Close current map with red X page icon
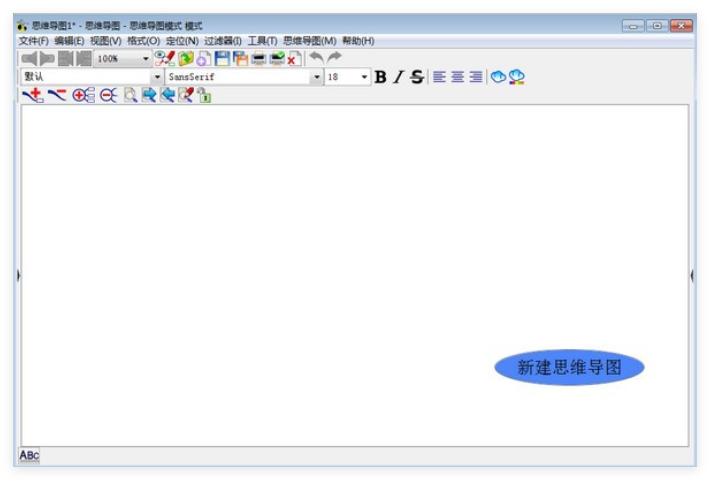710x480 pixels. [x=294, y=58]
